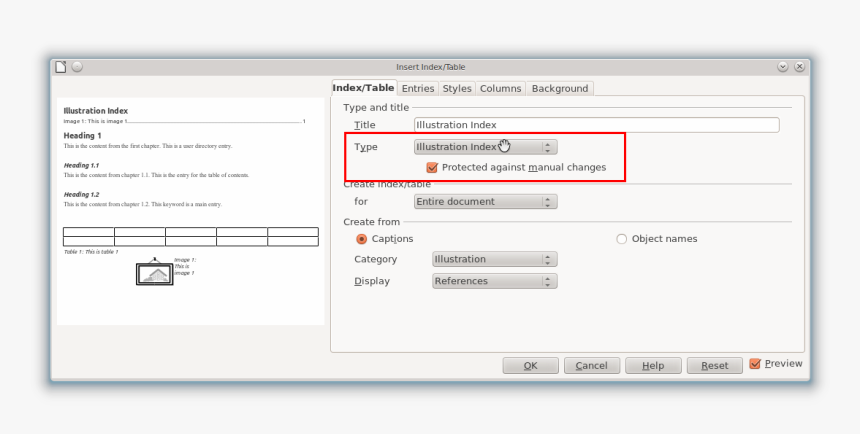
Task: Click the 'Table 1: This is table 1' caption
Action: coord(91,252)
